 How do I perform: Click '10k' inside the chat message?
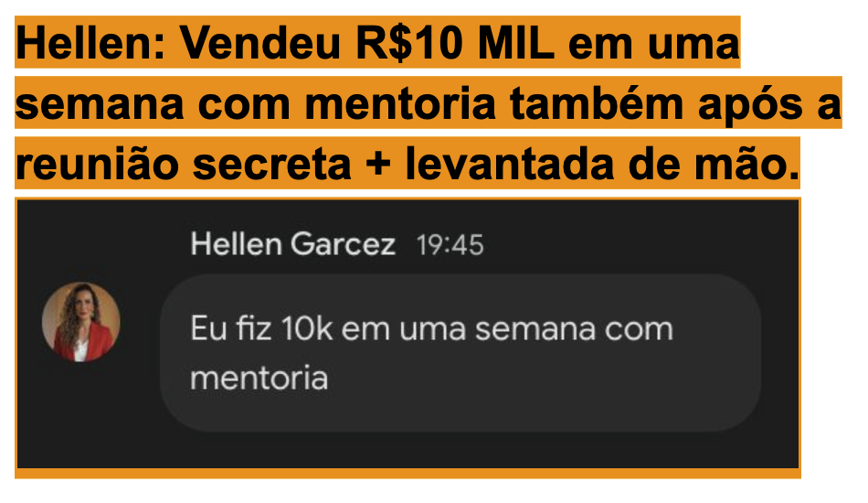(x=307, y=328)
